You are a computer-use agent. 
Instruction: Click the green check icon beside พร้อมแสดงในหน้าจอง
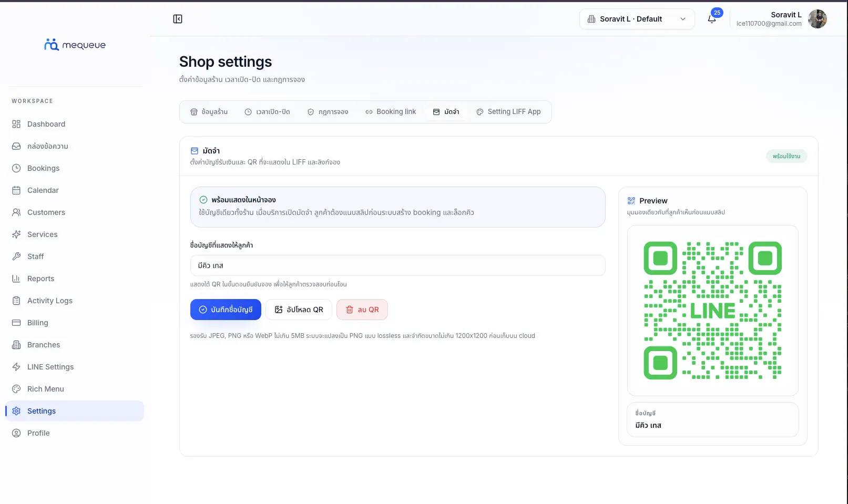coord(203,200)
